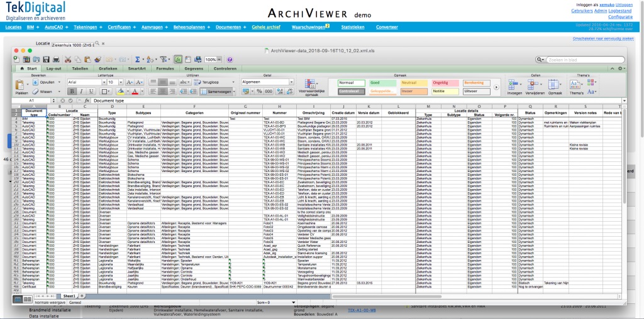Click the decrease font size icon
Screen dimensions: 644x319
140,82
